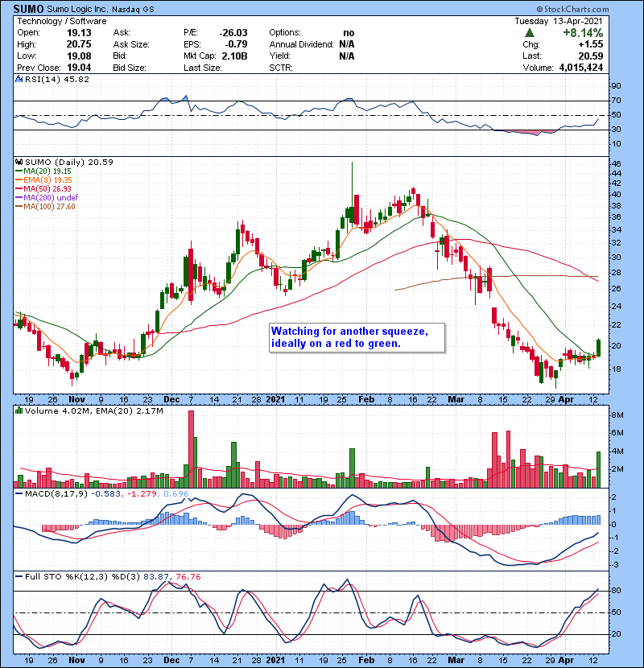This screenshot has width=644, height=668.
Task: Click the 'SCTR:' label
Action: pos(281,68)
